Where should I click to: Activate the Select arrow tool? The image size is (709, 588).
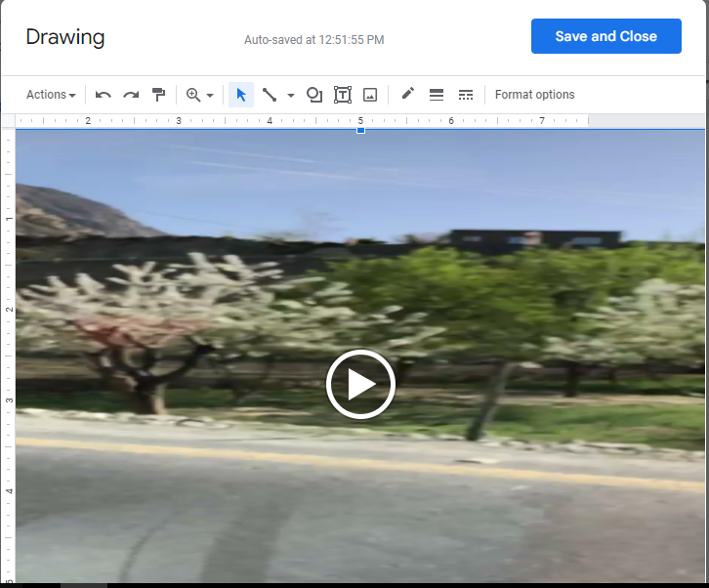[x=241, y=95]
